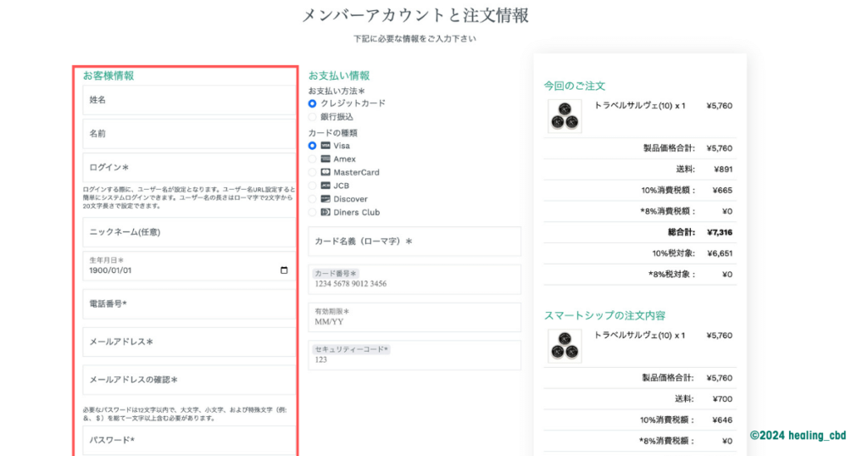
Task: Choose the Amex card type radio
Action: pos(313,159)
